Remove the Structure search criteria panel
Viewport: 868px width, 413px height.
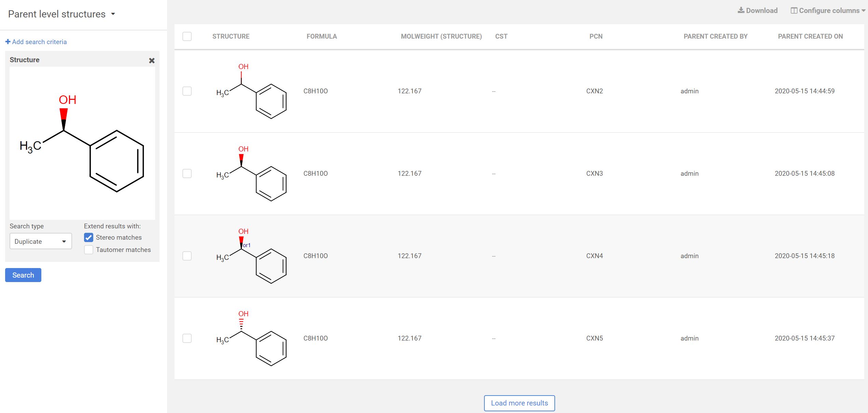pos(152,61)
